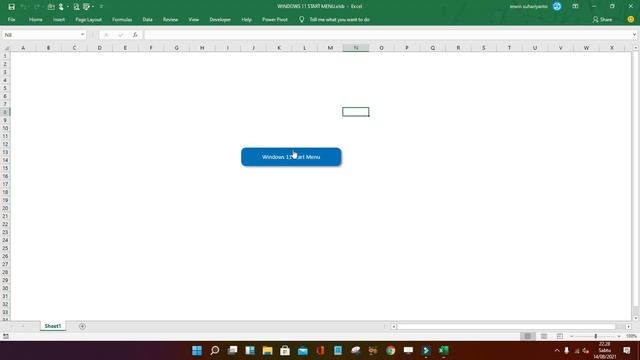Expand the formula bar chevron
Viewport: 640px width, 360px height.
(634, 35)
